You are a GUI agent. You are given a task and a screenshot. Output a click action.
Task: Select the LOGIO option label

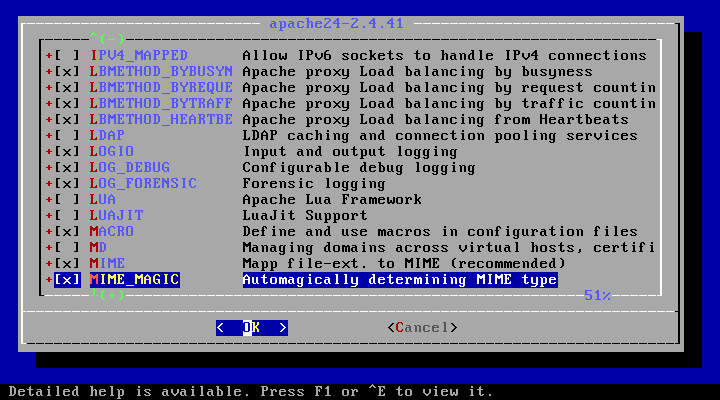[112, 152]
